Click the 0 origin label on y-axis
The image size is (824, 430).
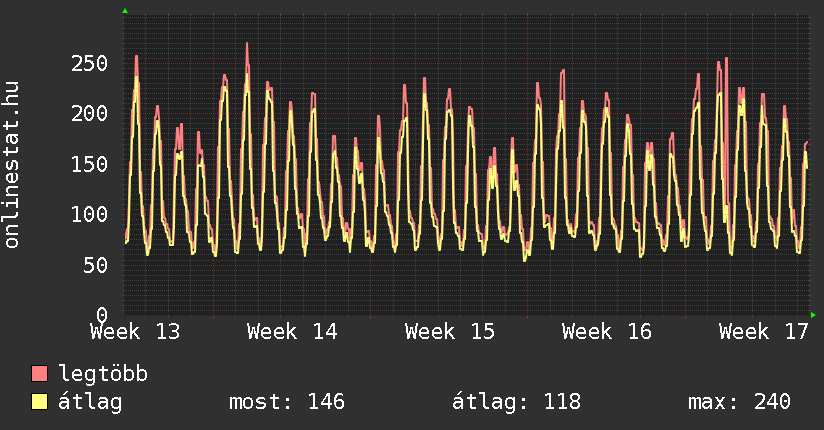[x=102, y=314]
